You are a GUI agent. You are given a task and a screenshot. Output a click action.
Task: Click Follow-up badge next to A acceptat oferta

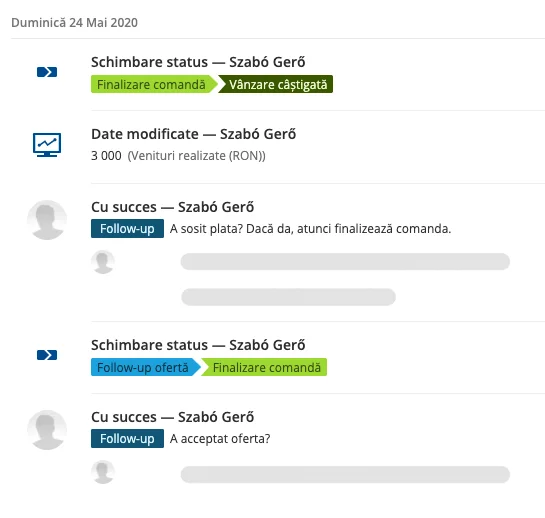pyautogui.click(x=127, y=438)
